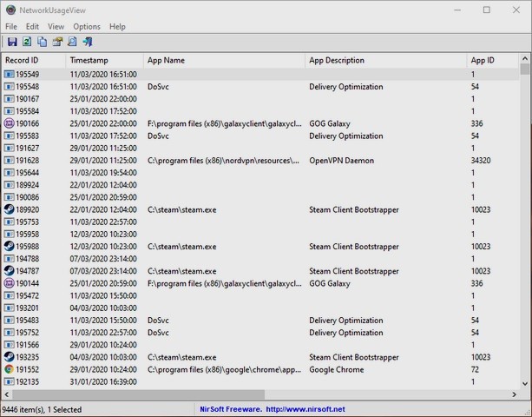The image size is (532, 417).
Task: Click the horizontal scrollbar thumb
Action: [139, 394]
